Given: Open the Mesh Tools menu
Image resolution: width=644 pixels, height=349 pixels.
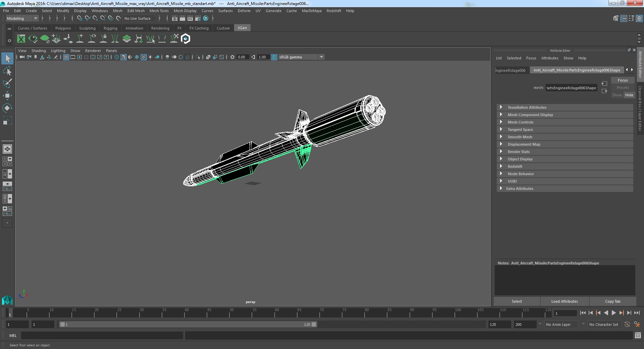Looking at the screenshot, I should (x=159, y=11).
